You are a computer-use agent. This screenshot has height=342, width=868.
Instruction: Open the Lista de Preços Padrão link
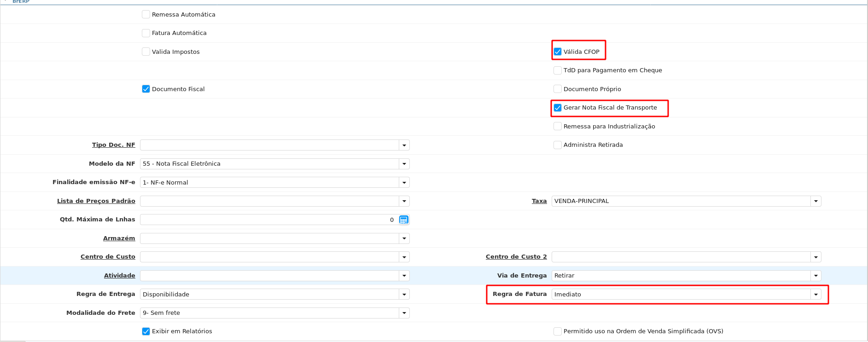tap(96, 201)
